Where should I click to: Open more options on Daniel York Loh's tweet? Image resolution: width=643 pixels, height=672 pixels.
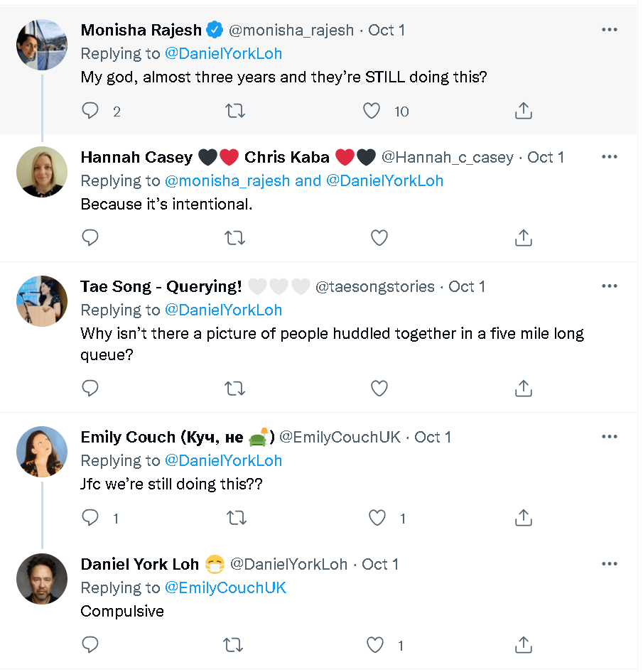(x=609, y=564)
